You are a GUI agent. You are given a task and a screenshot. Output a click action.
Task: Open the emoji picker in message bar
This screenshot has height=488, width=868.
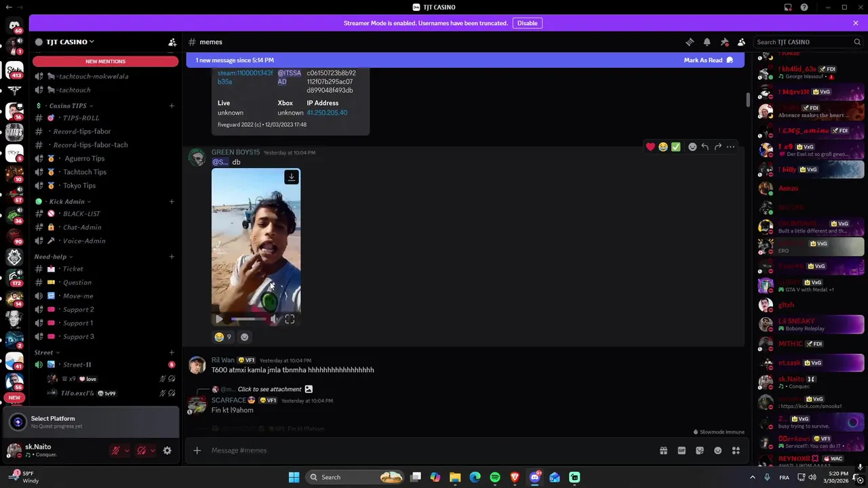717,451
